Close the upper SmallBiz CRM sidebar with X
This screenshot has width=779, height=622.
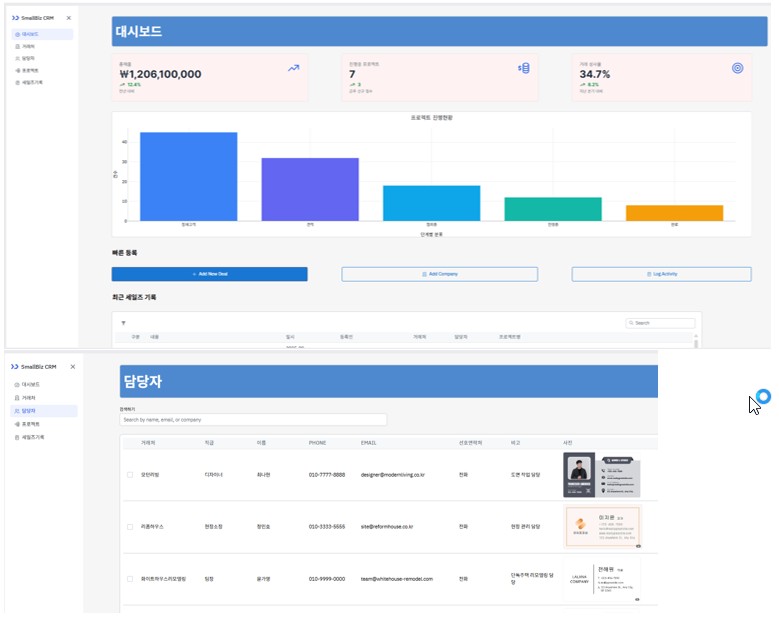(x=68, y=18)
